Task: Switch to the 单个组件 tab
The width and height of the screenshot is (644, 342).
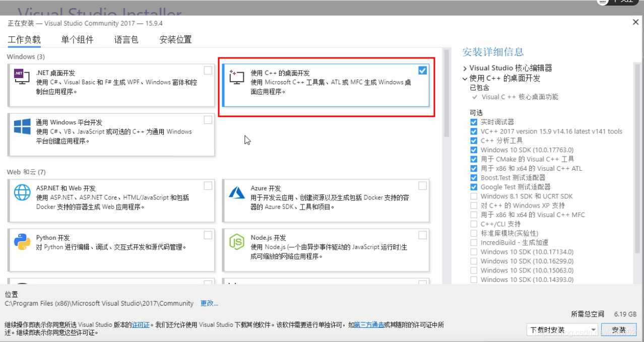Action: pos(77,40)
